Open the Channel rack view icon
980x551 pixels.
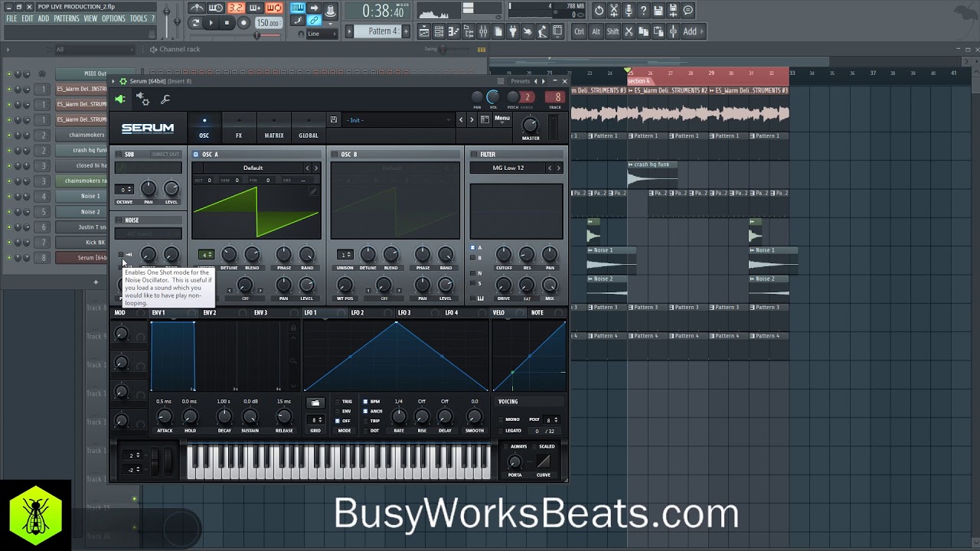click(x=439, y=31)
